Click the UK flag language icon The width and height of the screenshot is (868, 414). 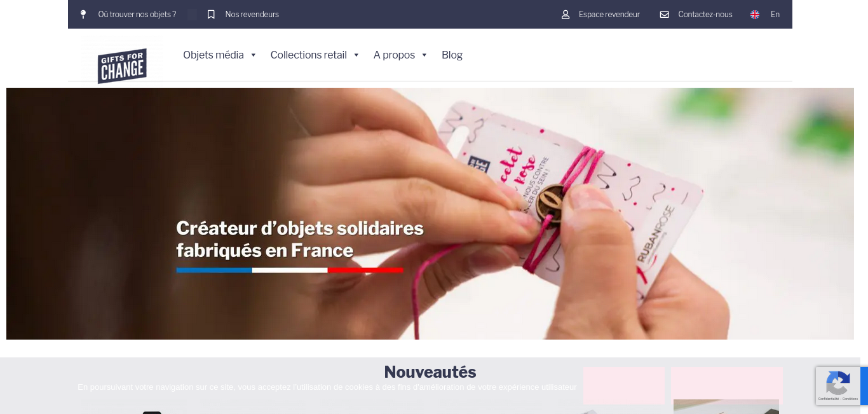point(755,15)
